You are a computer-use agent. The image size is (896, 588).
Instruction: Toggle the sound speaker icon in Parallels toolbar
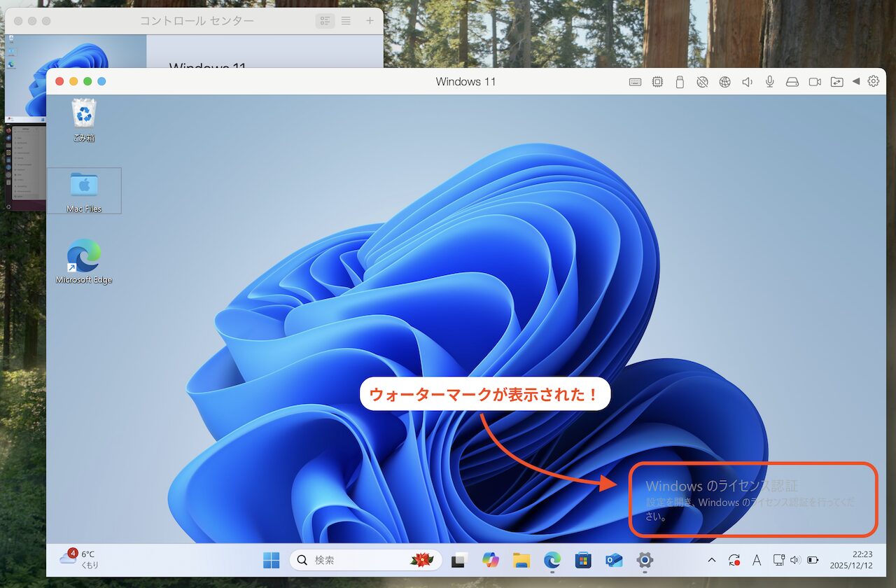[747, 82]
